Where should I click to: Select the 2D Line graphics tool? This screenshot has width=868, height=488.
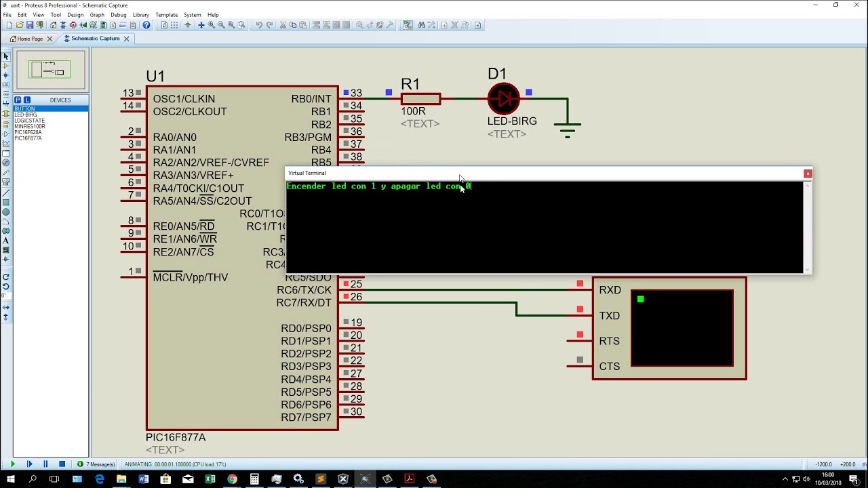6,193
